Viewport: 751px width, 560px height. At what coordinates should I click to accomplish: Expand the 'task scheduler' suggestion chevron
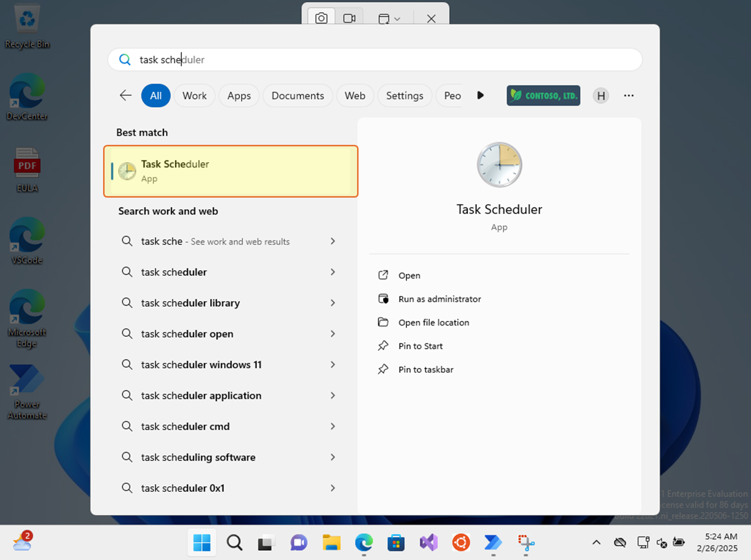333,272
